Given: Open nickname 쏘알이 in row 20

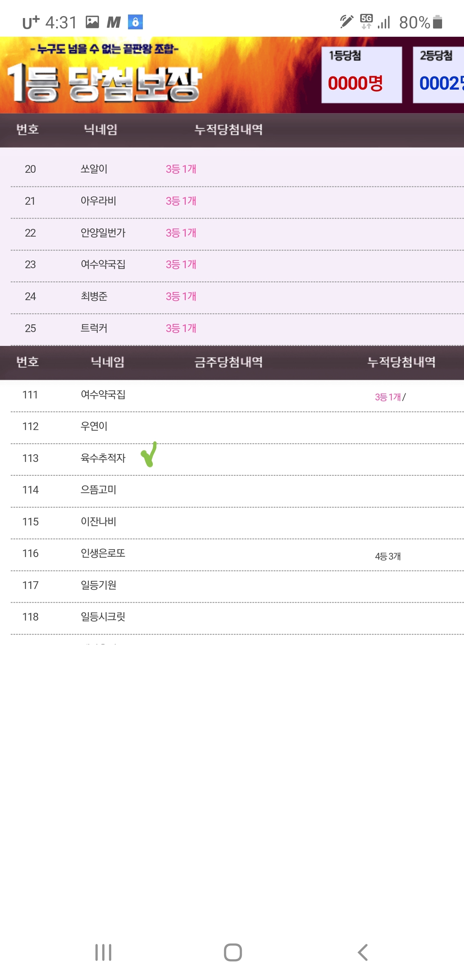Looking at the screenshot, I should pyautogui.click(x=94, y=169).
